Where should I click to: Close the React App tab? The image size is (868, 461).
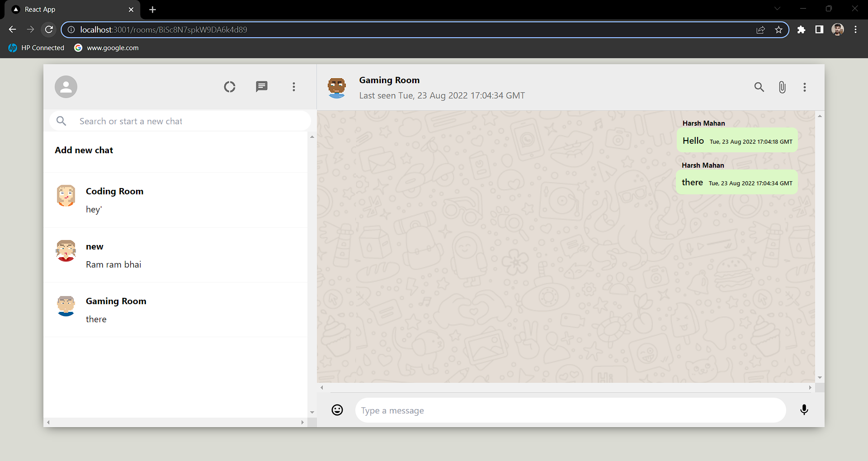(131, 9)
